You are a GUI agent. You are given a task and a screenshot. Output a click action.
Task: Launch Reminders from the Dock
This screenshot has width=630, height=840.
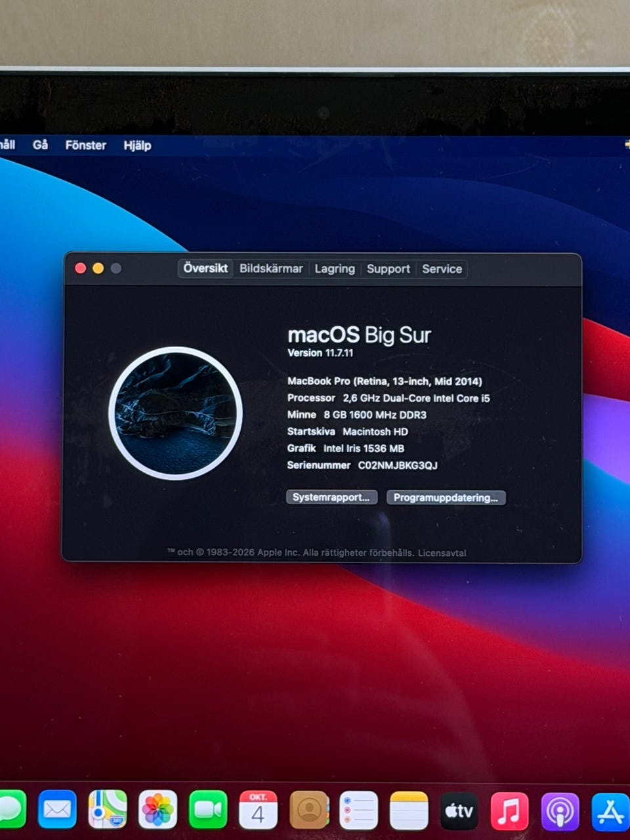coord(358,810)
